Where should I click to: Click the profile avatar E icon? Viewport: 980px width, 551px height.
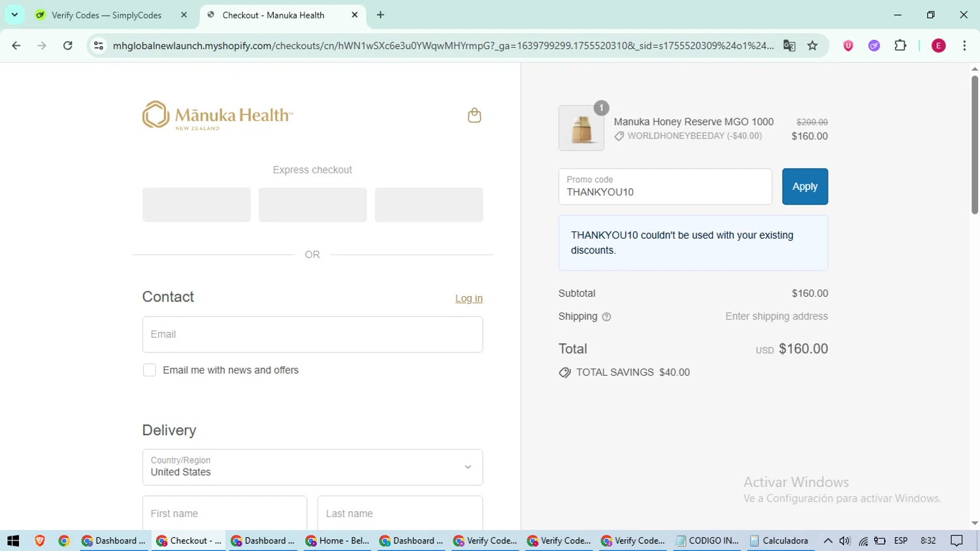coord(938,46)
